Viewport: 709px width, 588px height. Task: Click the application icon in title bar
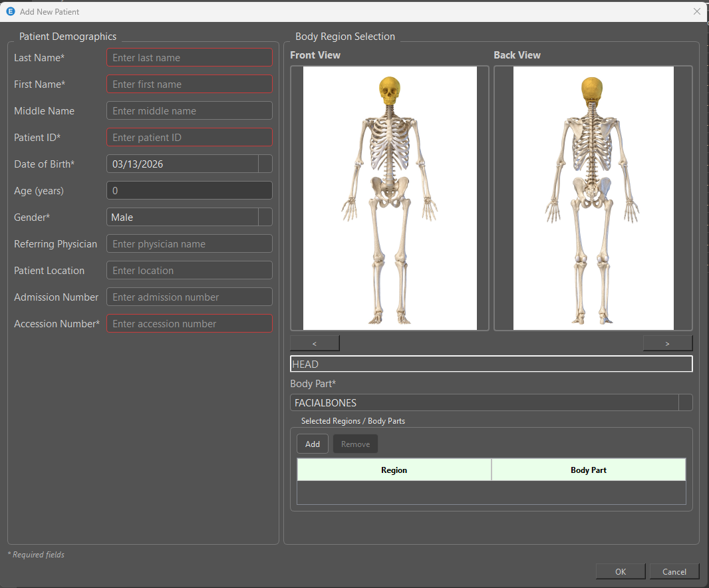coord(11,11)
